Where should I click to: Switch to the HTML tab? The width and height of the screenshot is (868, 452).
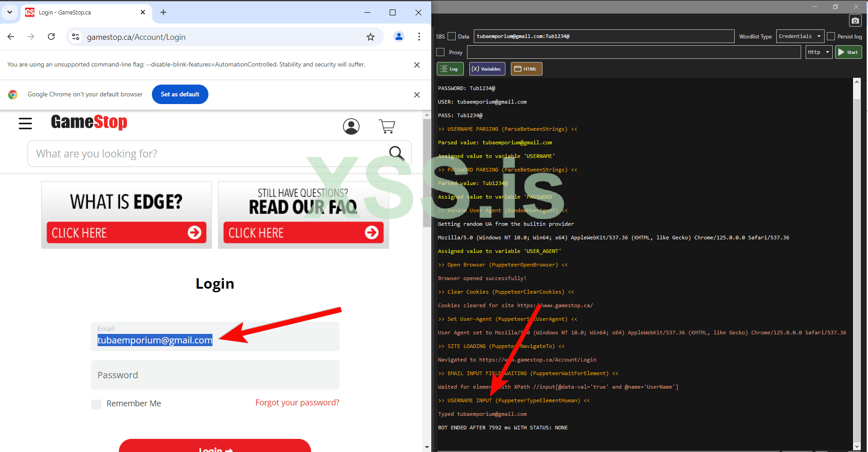[526, 69]
